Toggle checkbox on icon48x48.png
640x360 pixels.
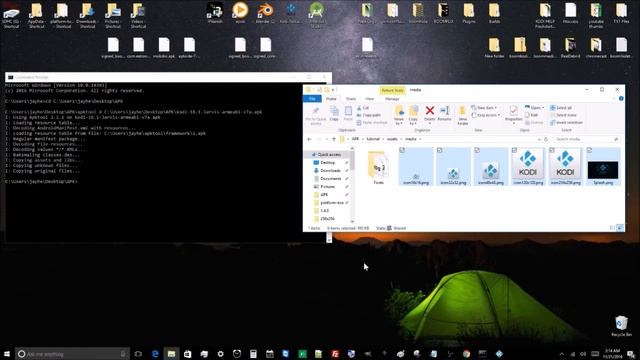(x=477, y=150)
